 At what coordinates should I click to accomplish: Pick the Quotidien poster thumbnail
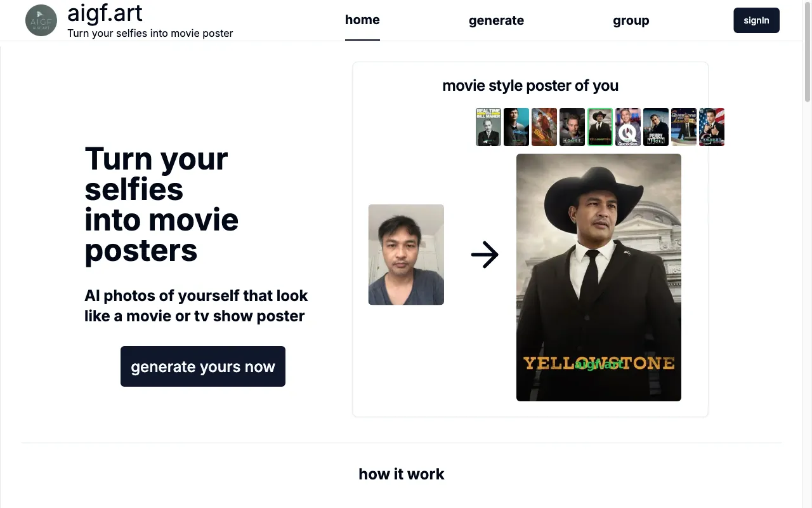click(x=628, y=127)
